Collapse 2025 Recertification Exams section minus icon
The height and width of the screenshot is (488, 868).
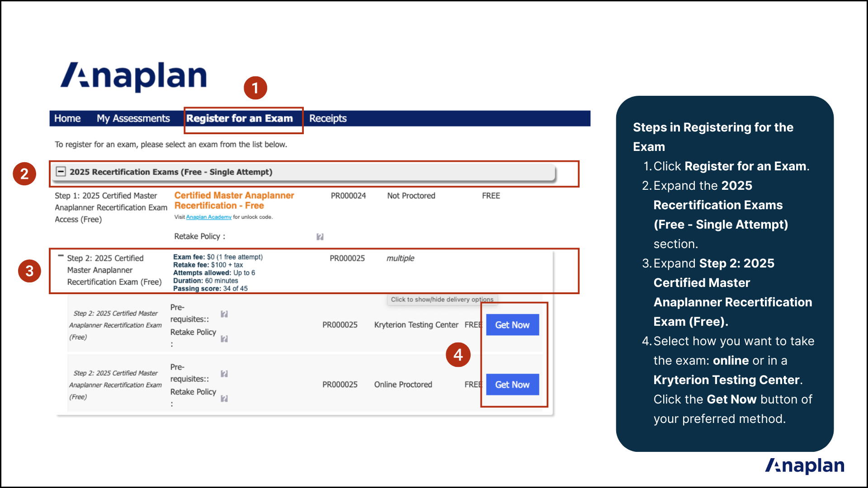coord(61,172)
